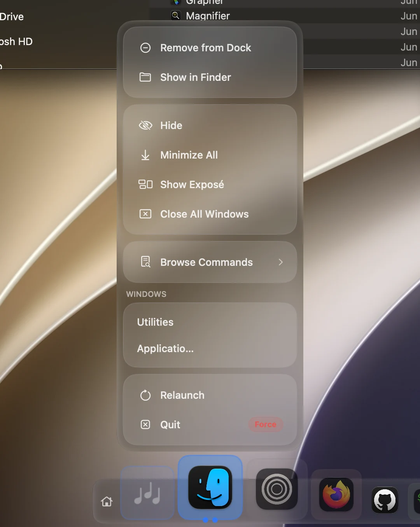The width and height of the screenshot is (420, 527).
Task: Click the Show Exposé windows icon
Action: tap(145, 185)
